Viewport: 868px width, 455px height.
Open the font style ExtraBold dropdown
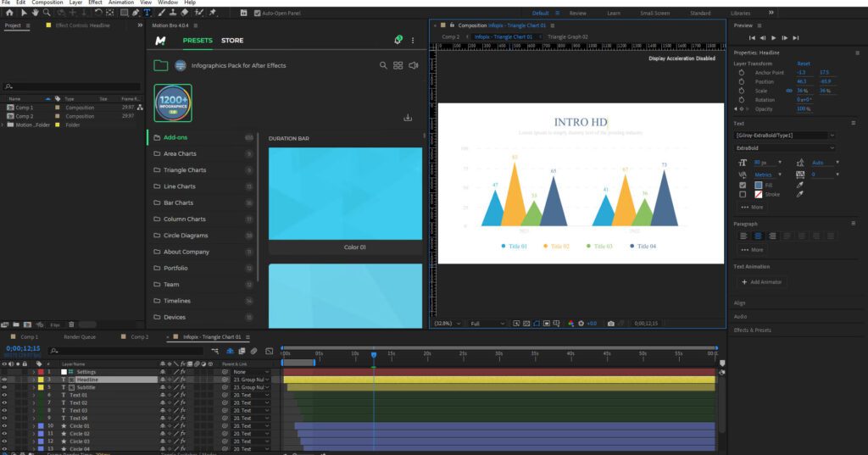pos(785,147)
